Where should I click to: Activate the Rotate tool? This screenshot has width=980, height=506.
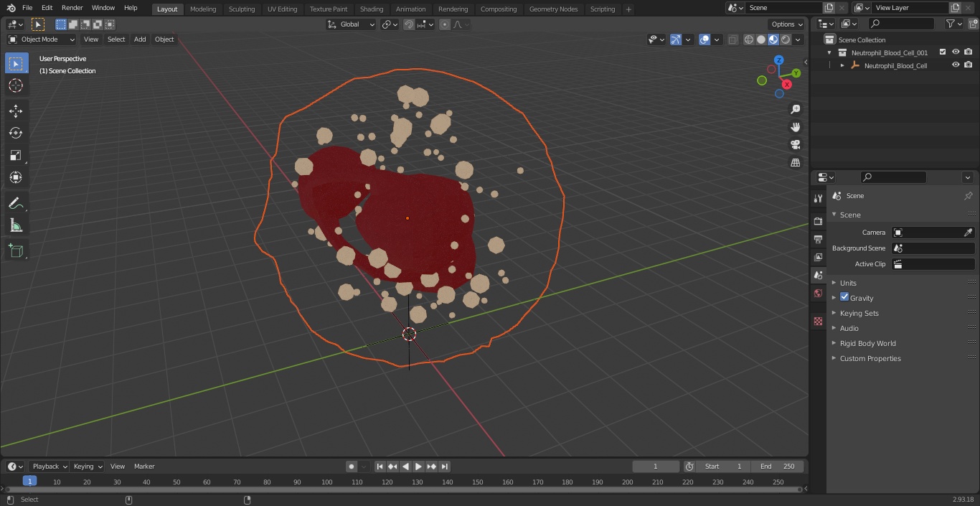click(x=16, y=133)
